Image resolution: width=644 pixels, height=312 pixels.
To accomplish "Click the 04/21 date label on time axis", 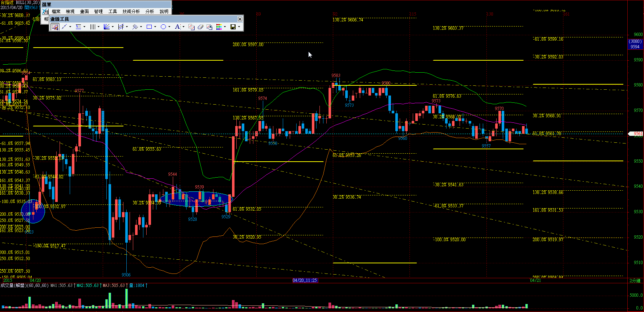I will [535, 280].
